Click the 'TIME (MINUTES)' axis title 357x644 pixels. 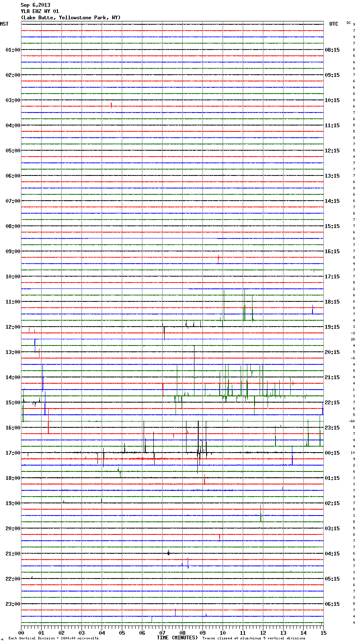(x=177, y=638)
